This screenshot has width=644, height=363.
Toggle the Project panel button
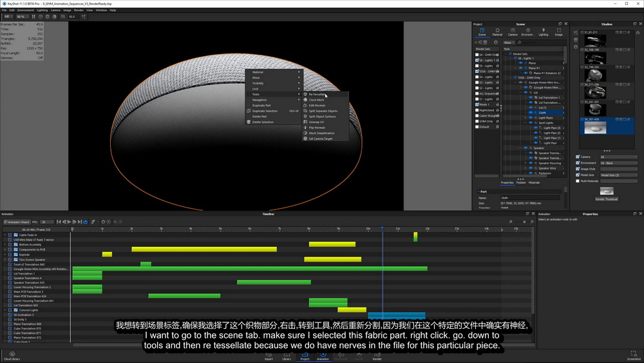coord(305,356)
